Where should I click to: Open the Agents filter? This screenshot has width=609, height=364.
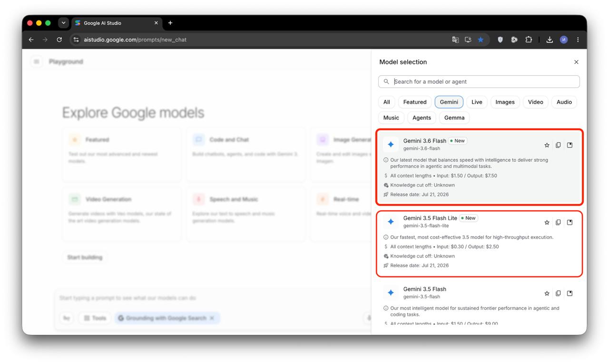coord(422,118)
